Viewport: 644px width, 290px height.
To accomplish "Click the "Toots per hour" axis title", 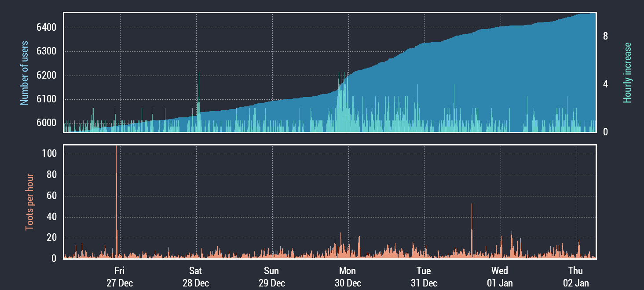I will [29, 201].
